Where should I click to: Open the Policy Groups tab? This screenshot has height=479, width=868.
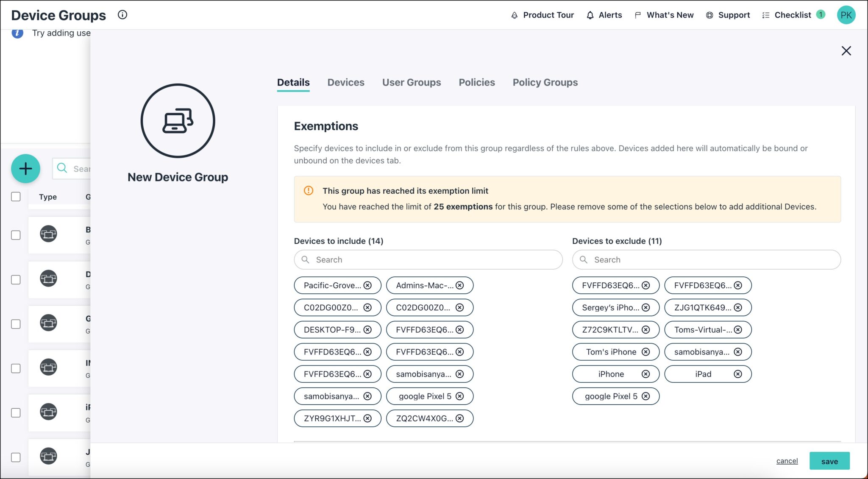pos(545,82)
